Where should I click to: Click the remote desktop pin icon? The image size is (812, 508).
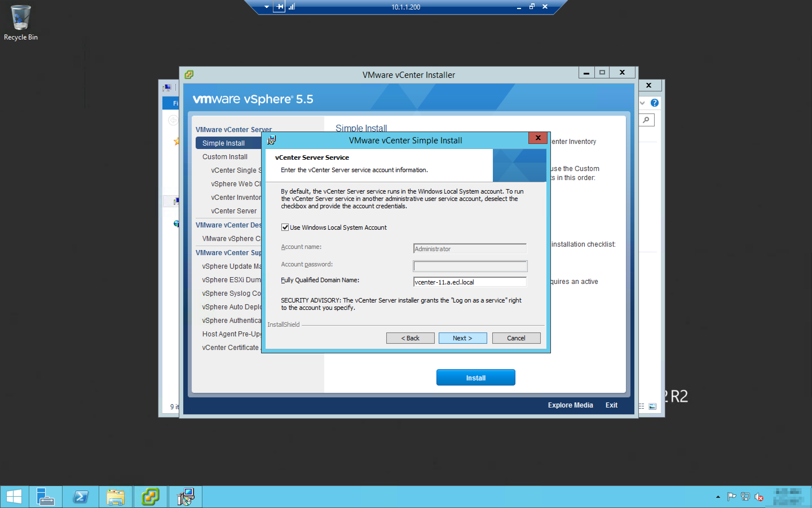279,7
